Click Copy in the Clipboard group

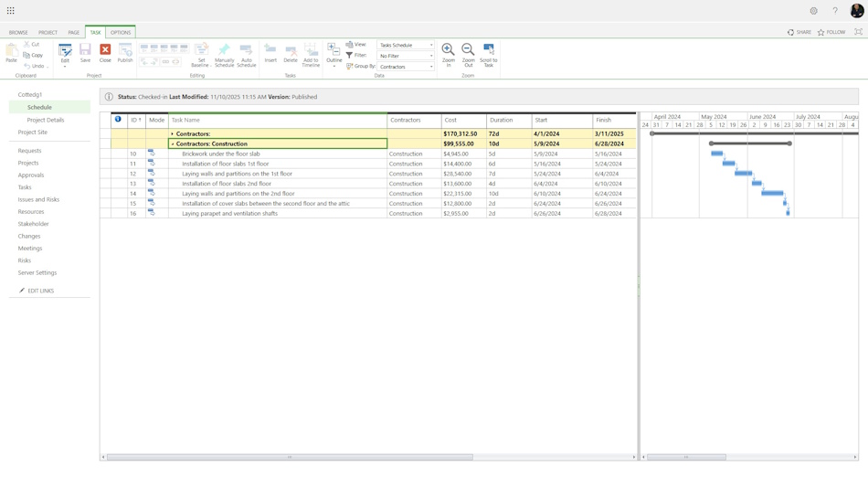click(x=33, y=55)
